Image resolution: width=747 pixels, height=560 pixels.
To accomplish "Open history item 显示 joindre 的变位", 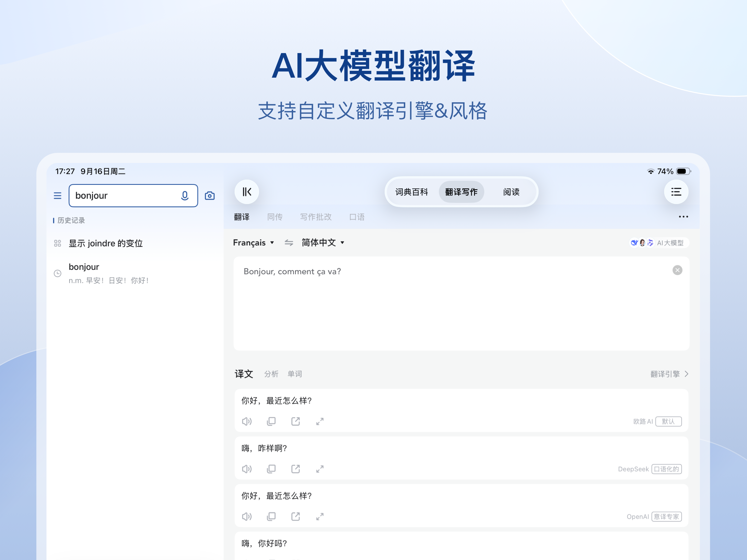I will coord(135,243).
